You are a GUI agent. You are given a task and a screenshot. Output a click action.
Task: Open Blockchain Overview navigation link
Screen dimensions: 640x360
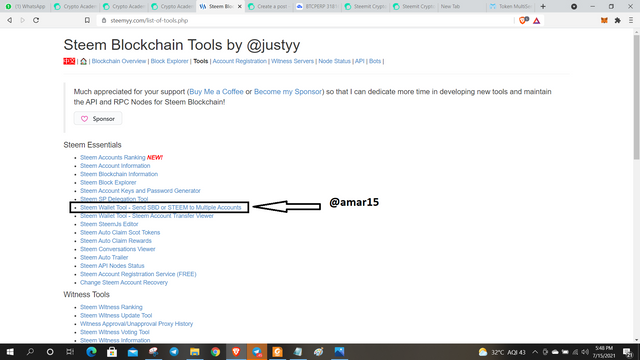(119, 61)
